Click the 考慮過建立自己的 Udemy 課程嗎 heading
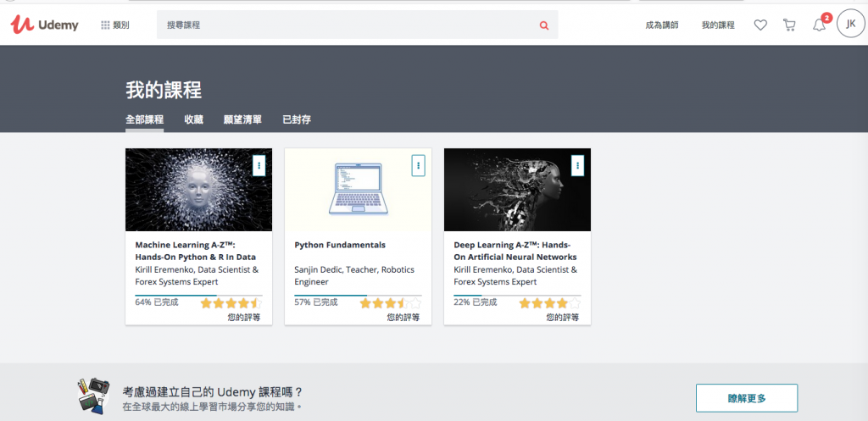 pos(213,392)
